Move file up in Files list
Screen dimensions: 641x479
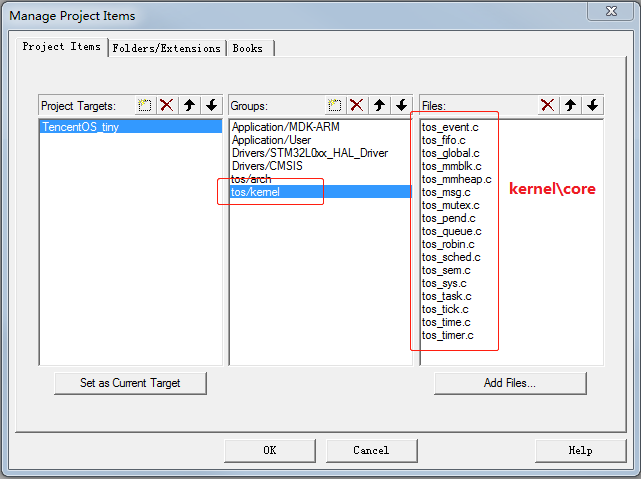[x=570, y=105]
